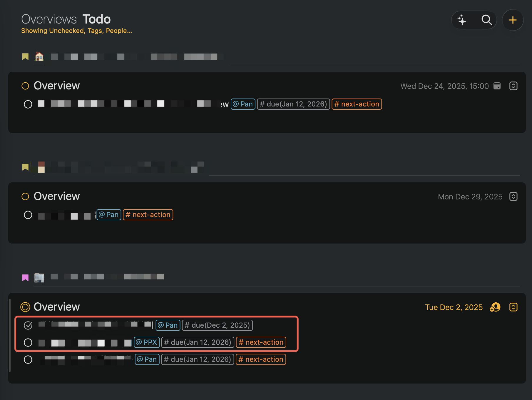The width and height of the screenshot is (532, 400).
Task: Click the sparkle AI assistant icon
Action: point(462,20)
